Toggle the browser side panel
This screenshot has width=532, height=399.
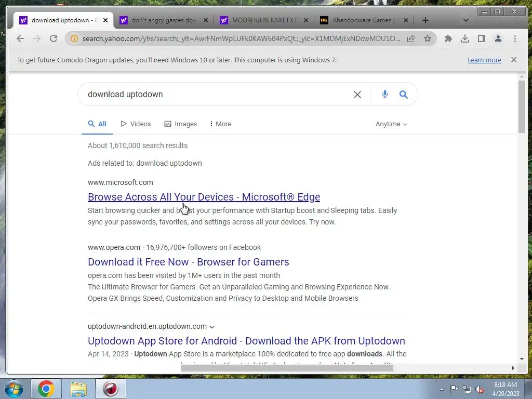tap(482, 38)
